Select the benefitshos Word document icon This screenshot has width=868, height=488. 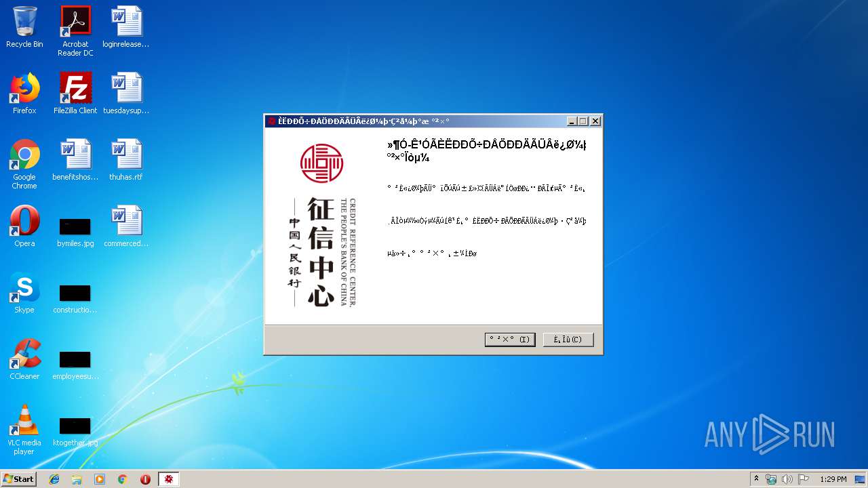coord(75,160)
